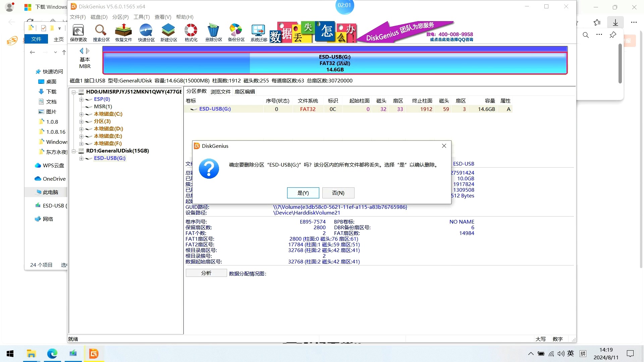Open the System Migration (系统迁移) tool
644x362 pixels.
(259, 33)
